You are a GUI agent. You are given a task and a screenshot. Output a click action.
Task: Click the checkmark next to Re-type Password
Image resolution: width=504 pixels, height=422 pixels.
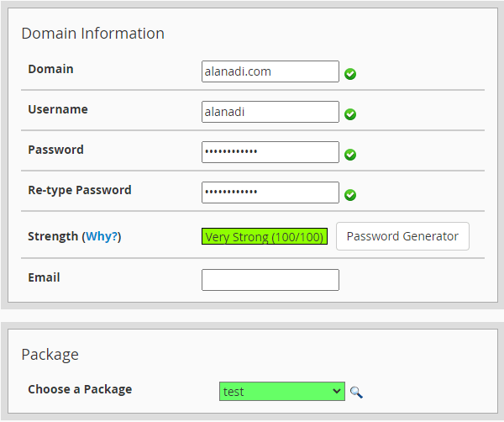click(x=350, y=195)
